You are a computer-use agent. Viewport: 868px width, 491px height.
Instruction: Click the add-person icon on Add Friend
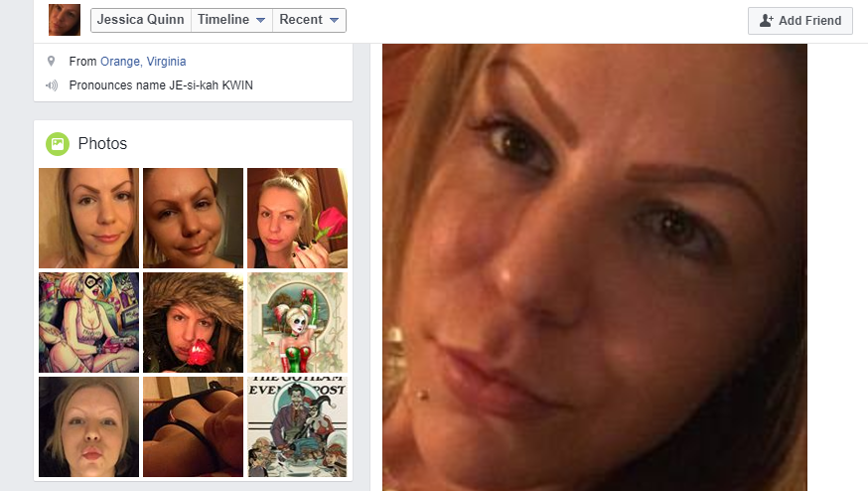click(x=766, y=21)
